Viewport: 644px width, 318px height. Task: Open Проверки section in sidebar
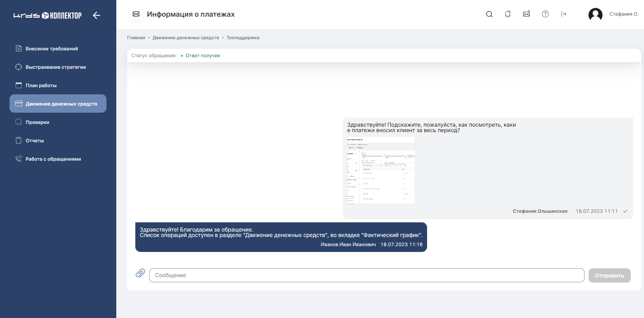point(37,122)
